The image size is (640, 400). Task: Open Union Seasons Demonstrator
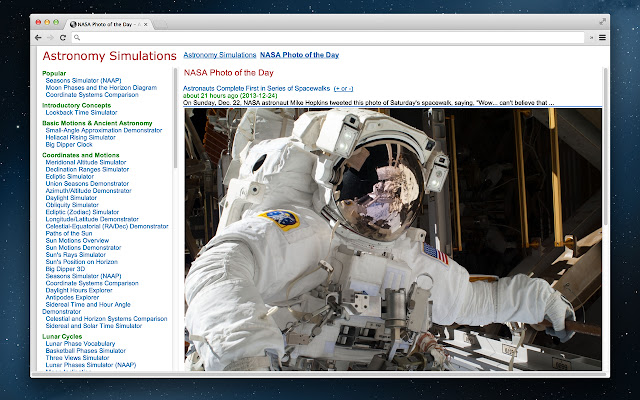[x=87, y=184]
